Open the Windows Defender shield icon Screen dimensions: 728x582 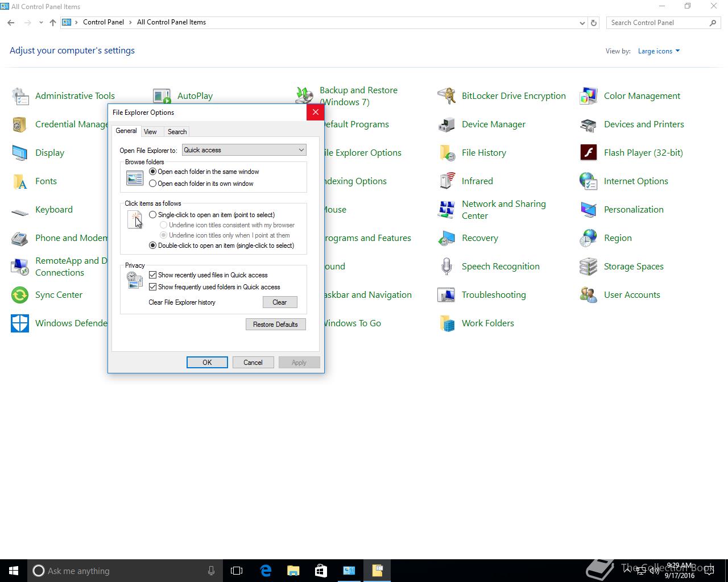[x=20, y=323]
